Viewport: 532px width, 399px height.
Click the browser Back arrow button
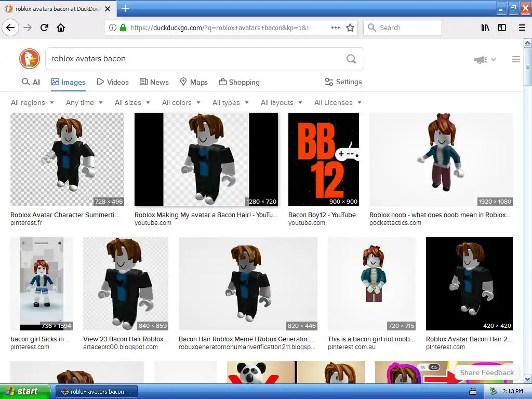click(x=10, y=28)
